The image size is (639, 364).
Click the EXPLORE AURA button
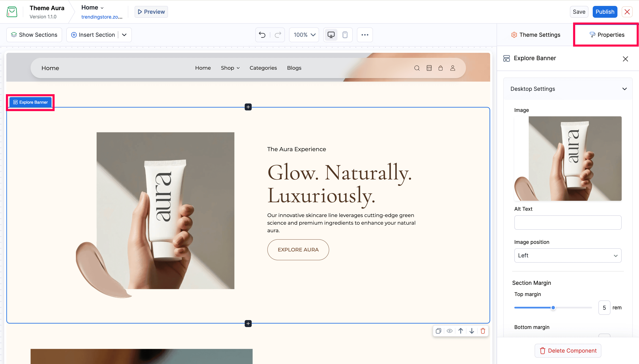(x=298, y=250)
